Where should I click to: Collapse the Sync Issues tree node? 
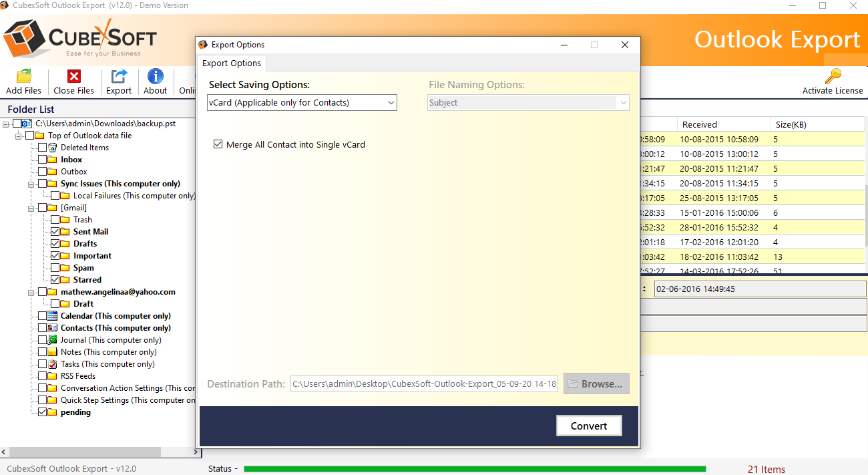tap(31, 184)
